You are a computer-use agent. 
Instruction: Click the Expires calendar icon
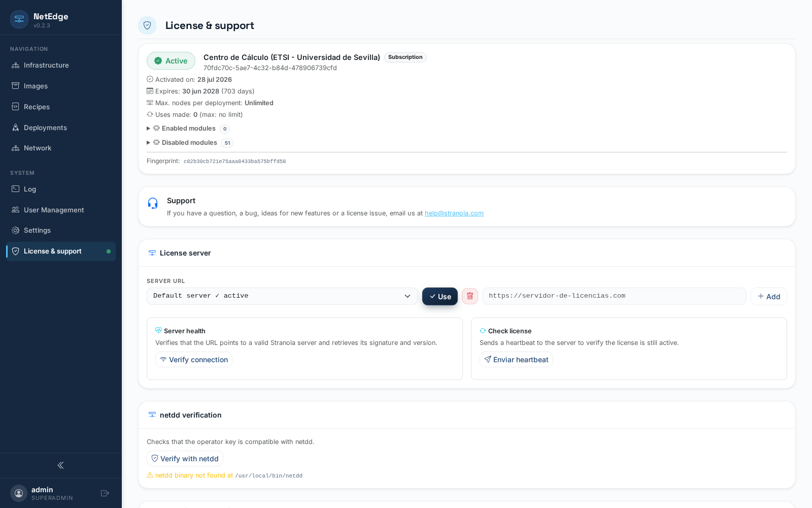150,91
